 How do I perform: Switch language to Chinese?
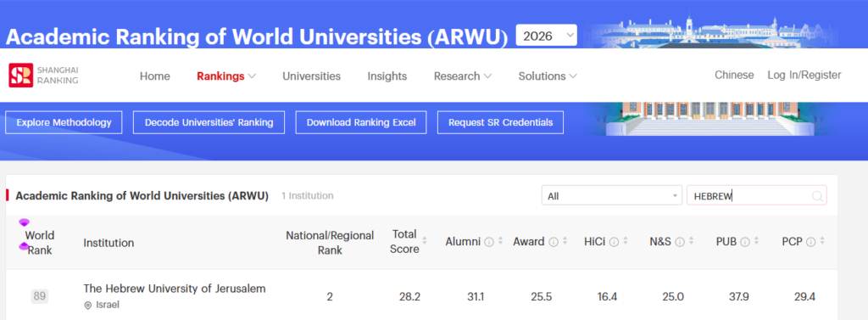click(734, 75)
